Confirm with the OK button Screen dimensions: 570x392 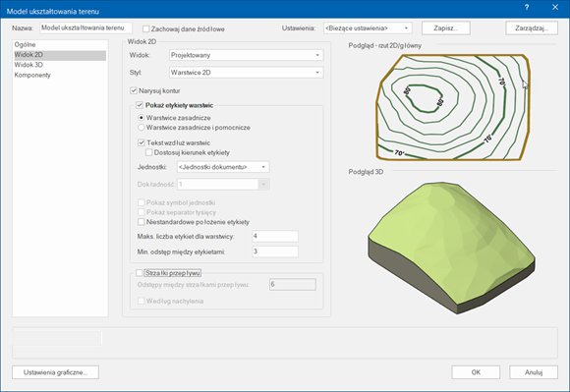click(476, 372)
